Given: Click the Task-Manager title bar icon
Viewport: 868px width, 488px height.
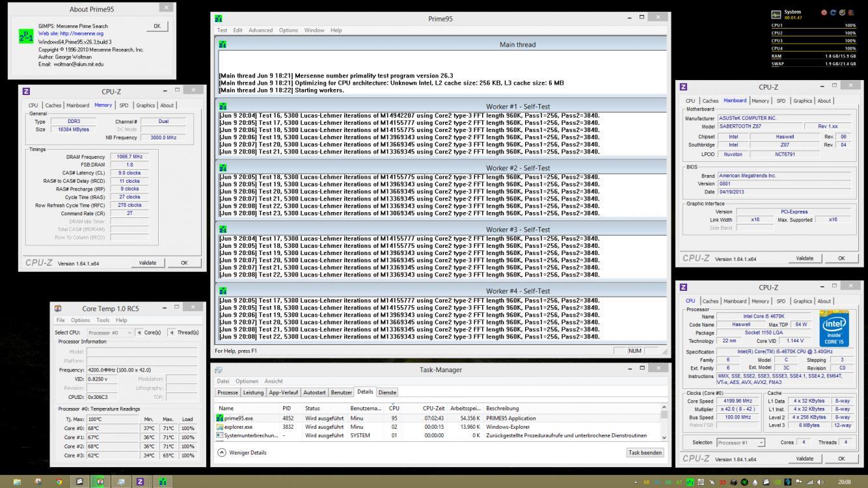Looking at the screenshot, I should click(219, 370).
